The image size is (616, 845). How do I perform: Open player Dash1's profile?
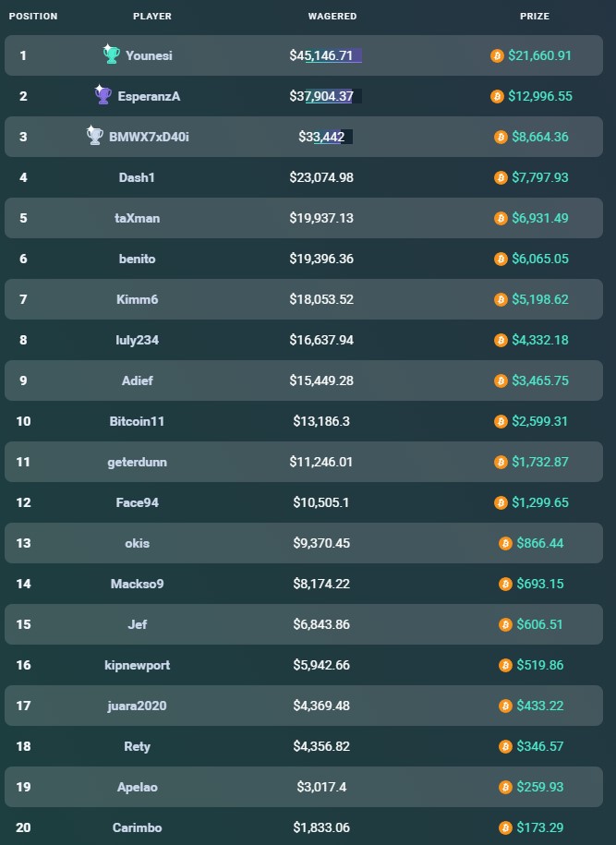137,177
